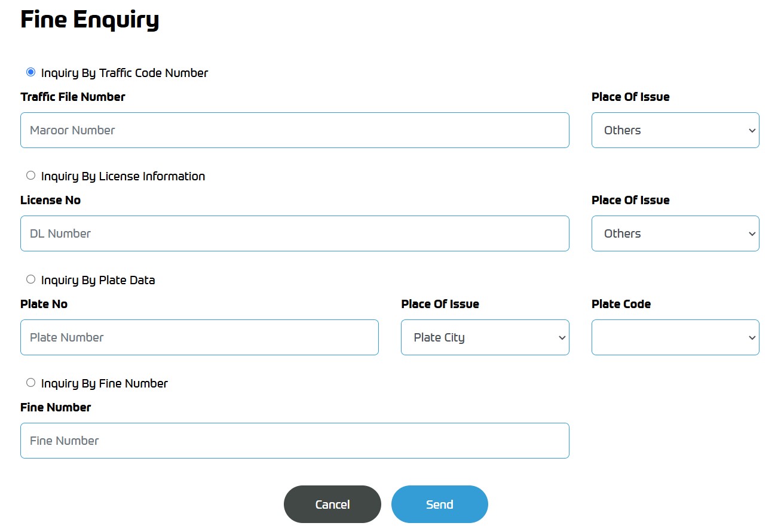The width and height of the screenshot is (778, 532).
Task: Select Inquiry By License Information radio
Action: (x=31, y=176)
